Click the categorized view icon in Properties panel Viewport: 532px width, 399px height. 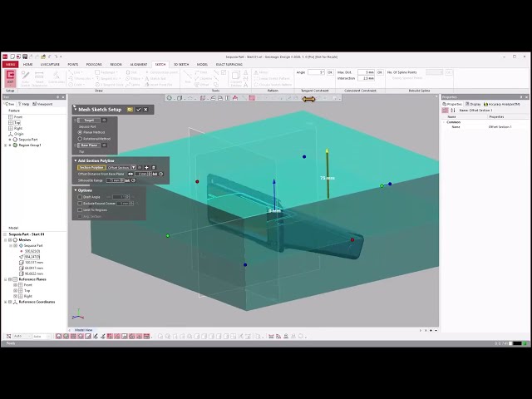pyautogui.click(x=446, y=111)
